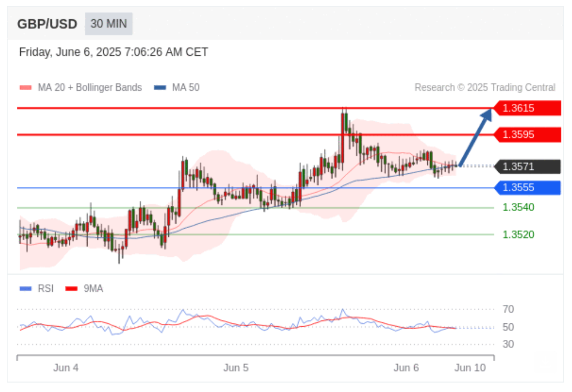
Task: Click the RSI 50 level label
Action: 508,327
